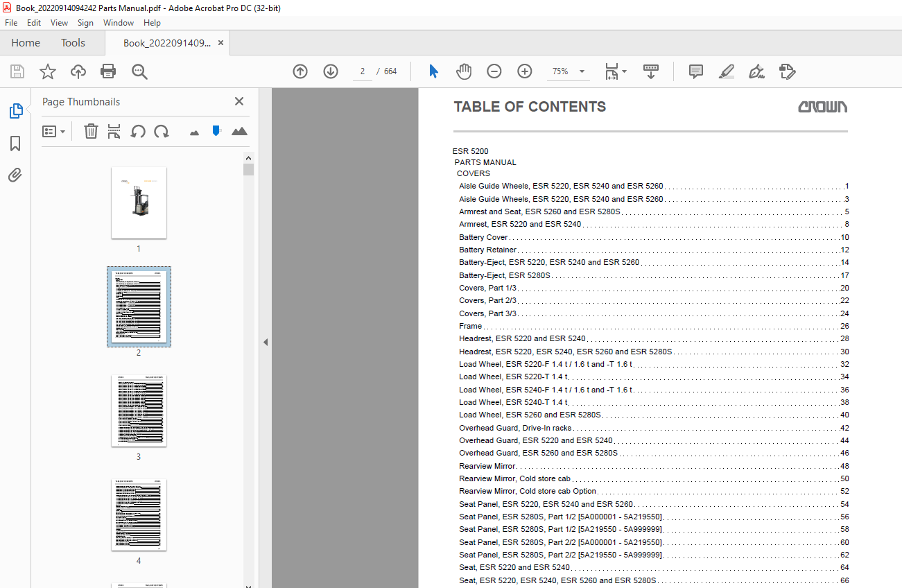Activate the Hand pan tool
This screenshot has width=902, height=588.
[464, 71]
